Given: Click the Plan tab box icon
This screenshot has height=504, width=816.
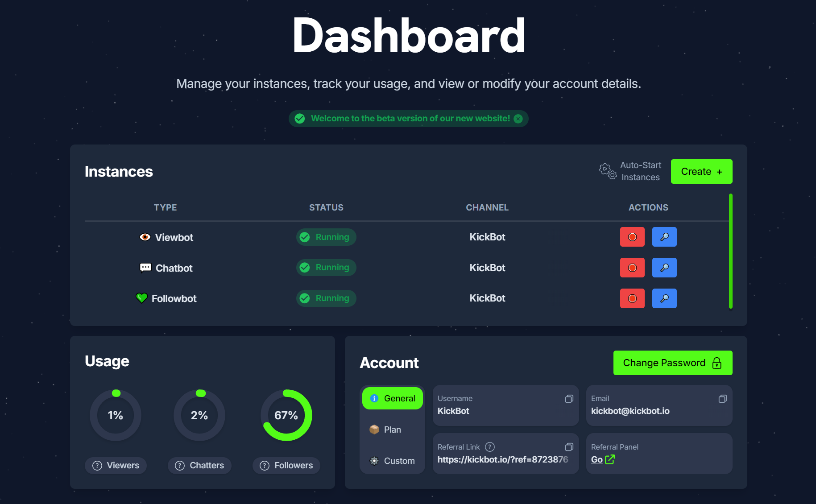Looking at the screenshot, I should pos(374,430).
